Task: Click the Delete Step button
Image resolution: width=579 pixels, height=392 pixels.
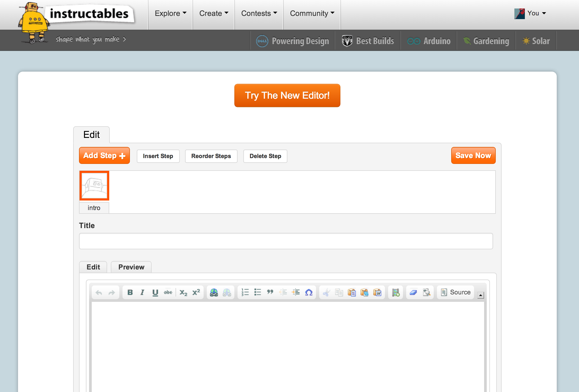Action: [x=264, y=156]
